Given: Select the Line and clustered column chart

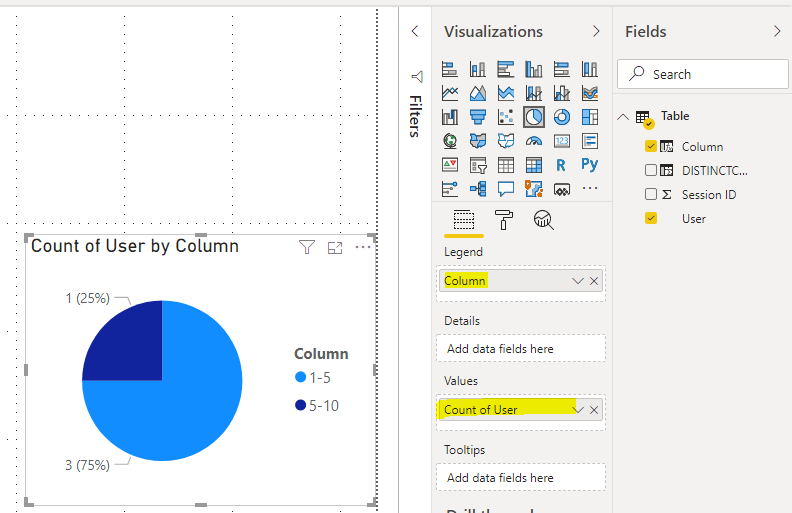Looking at the screenshot, I should pyautogui.click(x=562, y=93).
